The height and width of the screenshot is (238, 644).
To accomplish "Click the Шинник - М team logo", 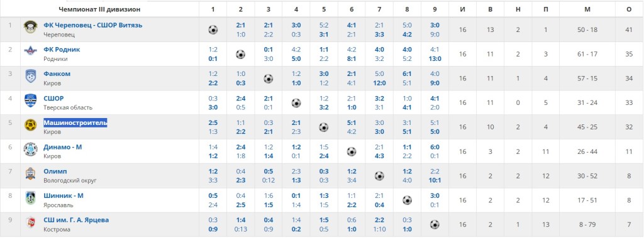I will 30,198.
